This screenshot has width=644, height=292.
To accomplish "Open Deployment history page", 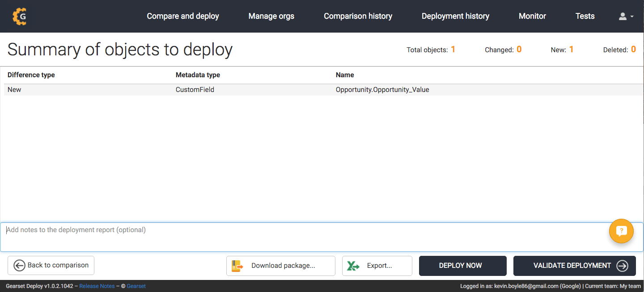I will click(x=455, y=16).
